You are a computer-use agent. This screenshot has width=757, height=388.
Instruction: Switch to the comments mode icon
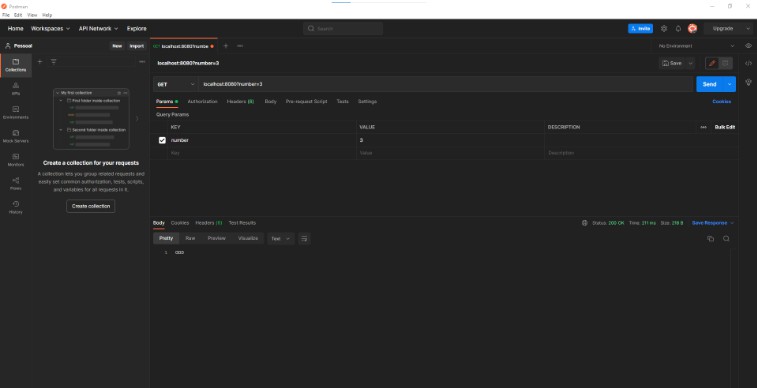click(x=725, y=63)
